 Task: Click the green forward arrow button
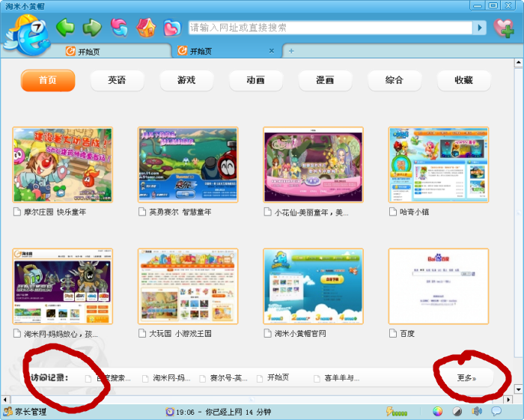tap(92, 28)
